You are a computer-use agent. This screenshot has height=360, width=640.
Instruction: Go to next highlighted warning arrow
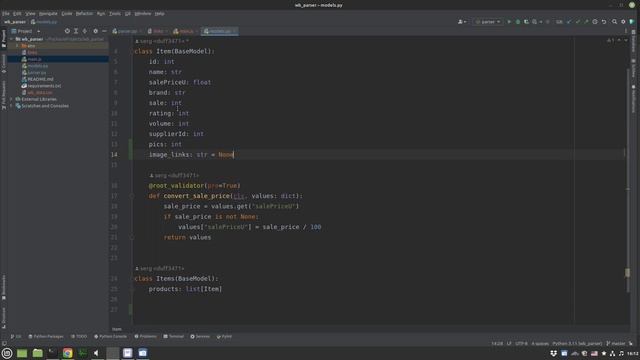point(626,40)
